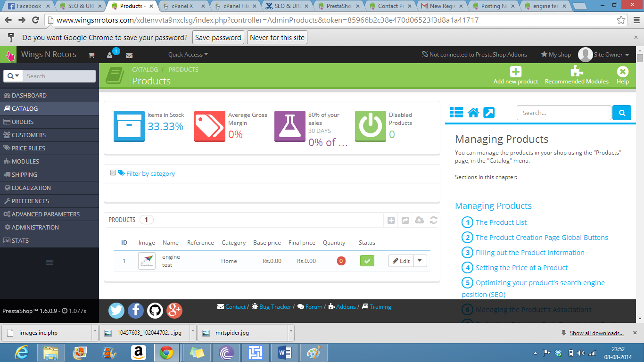Click Show all downloads link
This screenshot has height=362, width=644.
pyautogui.click(x=596, y=333)
